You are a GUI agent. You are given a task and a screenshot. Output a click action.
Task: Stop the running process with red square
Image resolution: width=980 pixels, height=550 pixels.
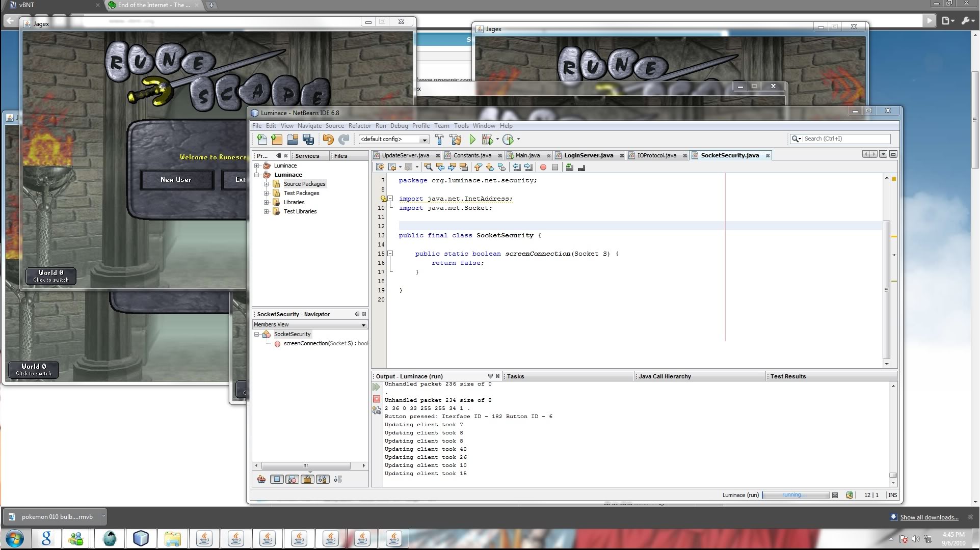click(x=377, y=399)
